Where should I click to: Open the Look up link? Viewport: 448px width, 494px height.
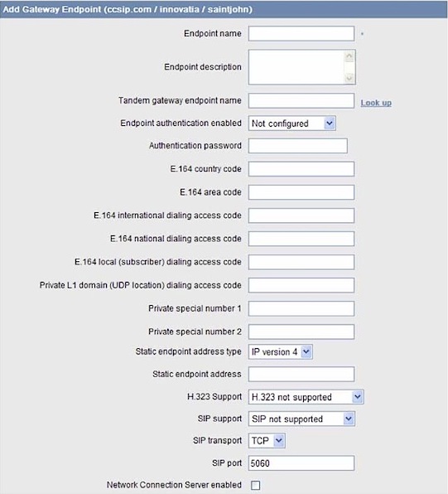tap(376, 103)
